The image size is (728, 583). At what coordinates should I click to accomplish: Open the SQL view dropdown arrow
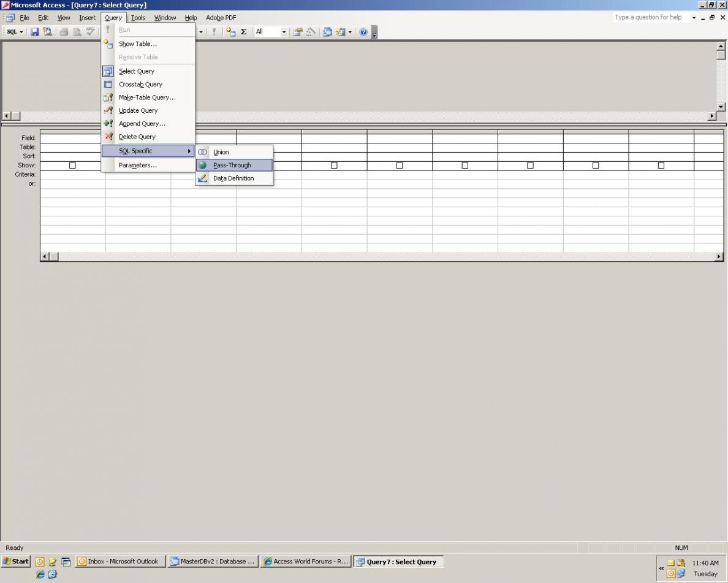(x=21, y=32)
